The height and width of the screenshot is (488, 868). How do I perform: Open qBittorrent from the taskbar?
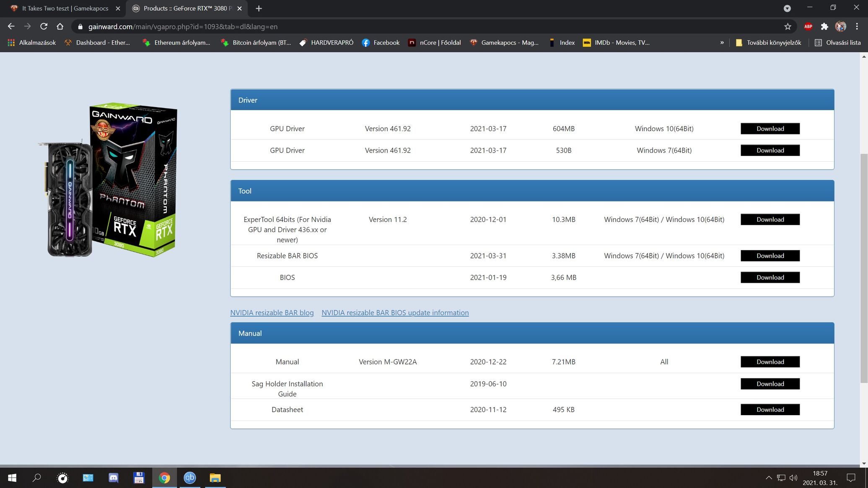pos(189,478)
